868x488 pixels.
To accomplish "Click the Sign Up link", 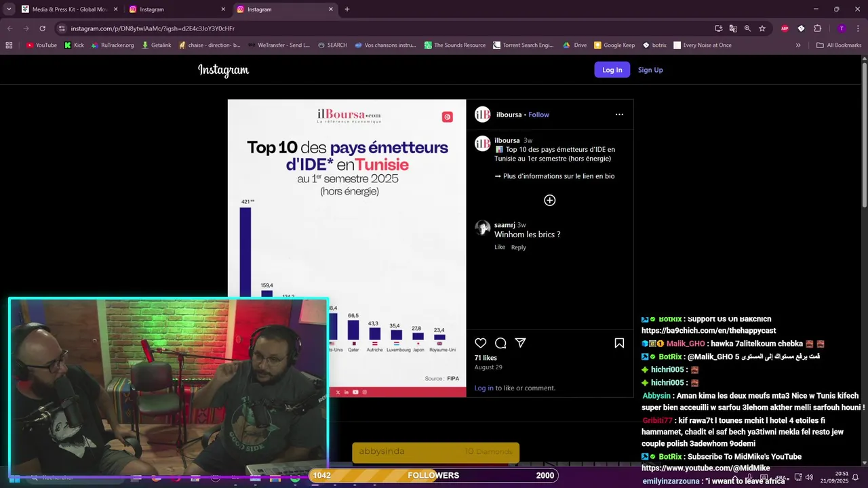I will click(x=650, y=70).
